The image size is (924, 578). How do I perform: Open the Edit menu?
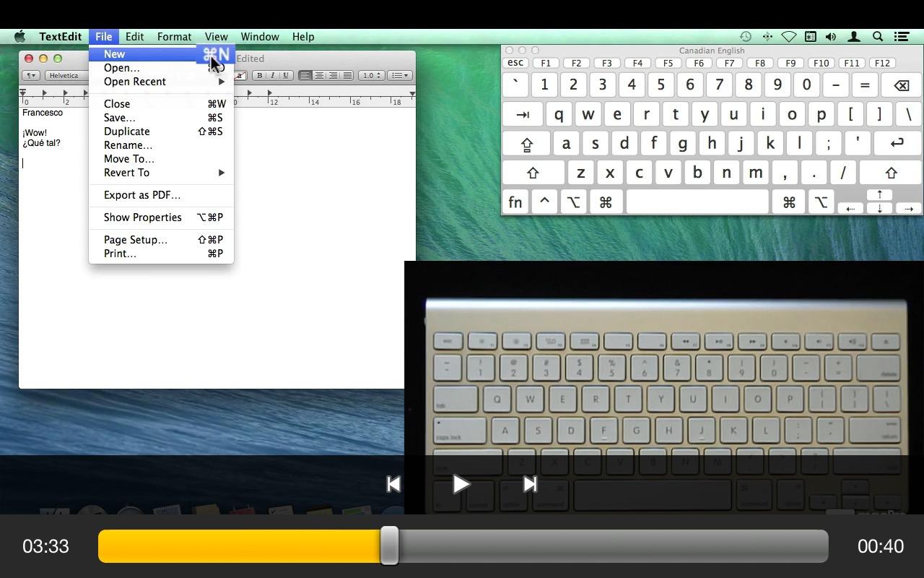coord(134,37)
